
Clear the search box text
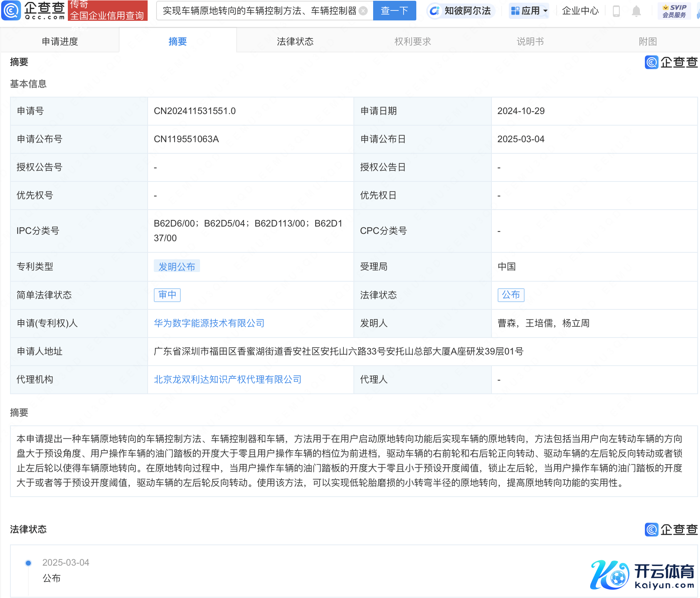coord(363,11)
